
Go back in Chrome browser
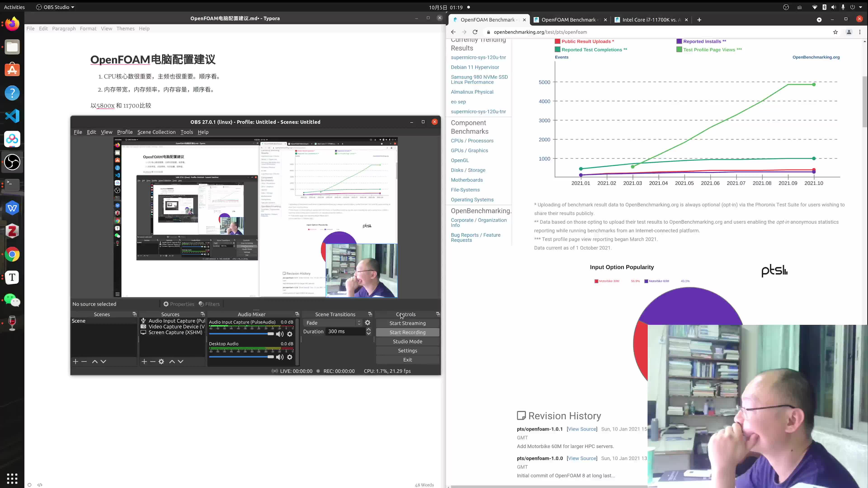pyautogui.click(x=453, y=32)
